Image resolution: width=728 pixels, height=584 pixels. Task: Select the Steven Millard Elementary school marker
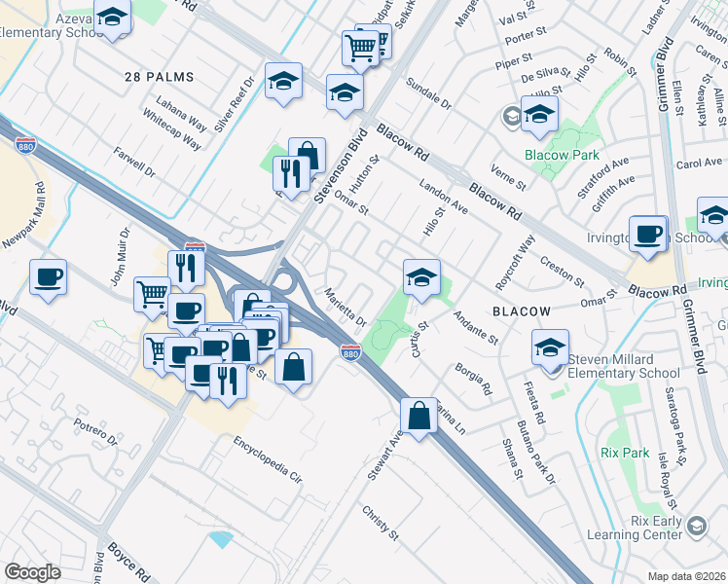(x=550, y=348)
